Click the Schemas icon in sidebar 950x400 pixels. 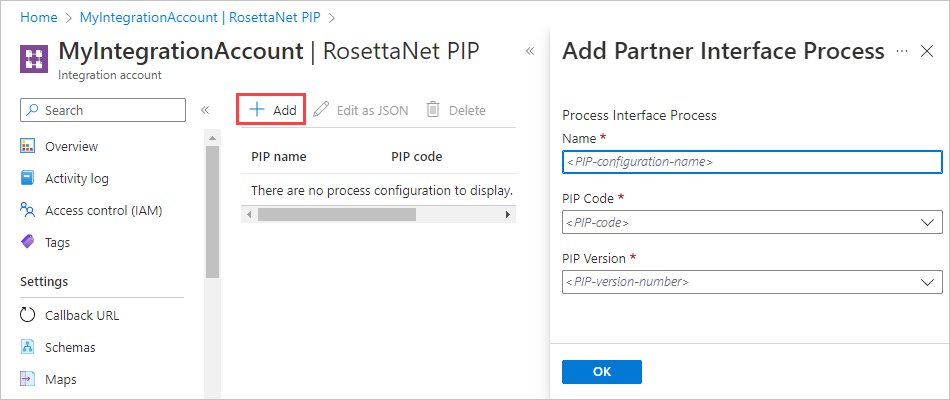coord(28,348)
